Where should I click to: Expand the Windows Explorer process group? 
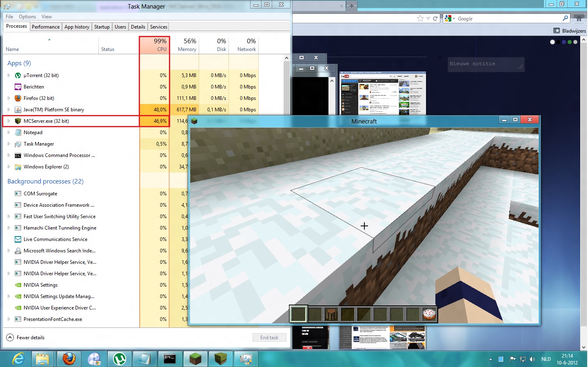click(x=9, y=167)
